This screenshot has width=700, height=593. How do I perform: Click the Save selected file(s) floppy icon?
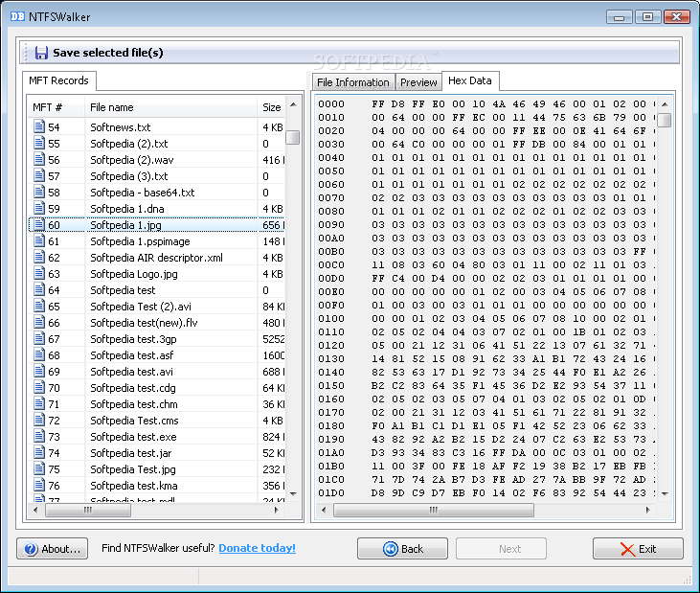click(x=41, y=53)
